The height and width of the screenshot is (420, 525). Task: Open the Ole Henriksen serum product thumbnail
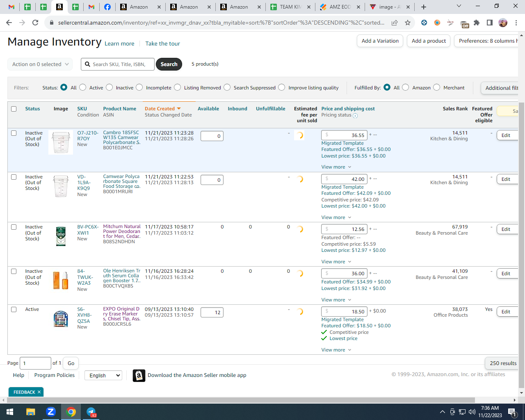61,281
